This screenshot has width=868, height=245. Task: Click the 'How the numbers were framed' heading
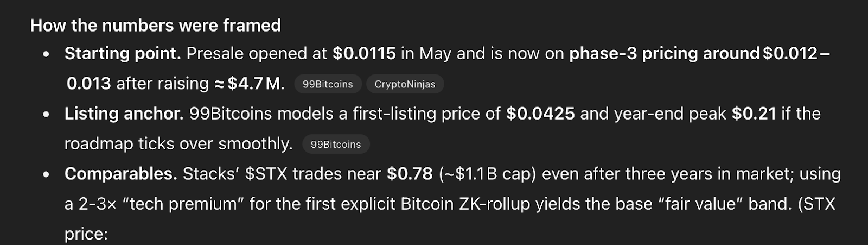(156, 25)
